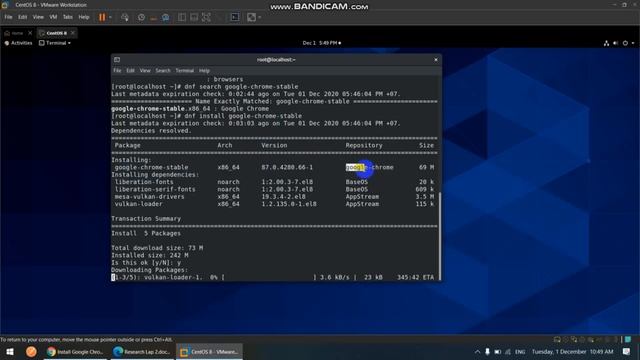Open terminal File menu
Viewport: 640px width, 360px height.
[117, 71]
